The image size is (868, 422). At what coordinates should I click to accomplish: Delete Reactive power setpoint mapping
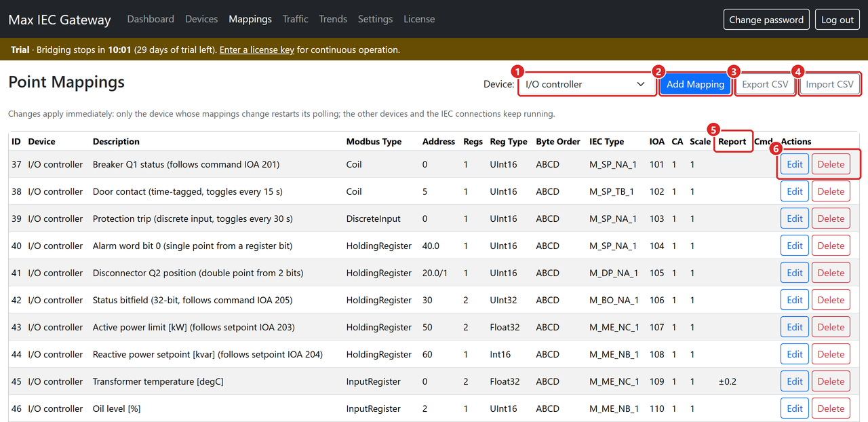[x=831, y=354]
